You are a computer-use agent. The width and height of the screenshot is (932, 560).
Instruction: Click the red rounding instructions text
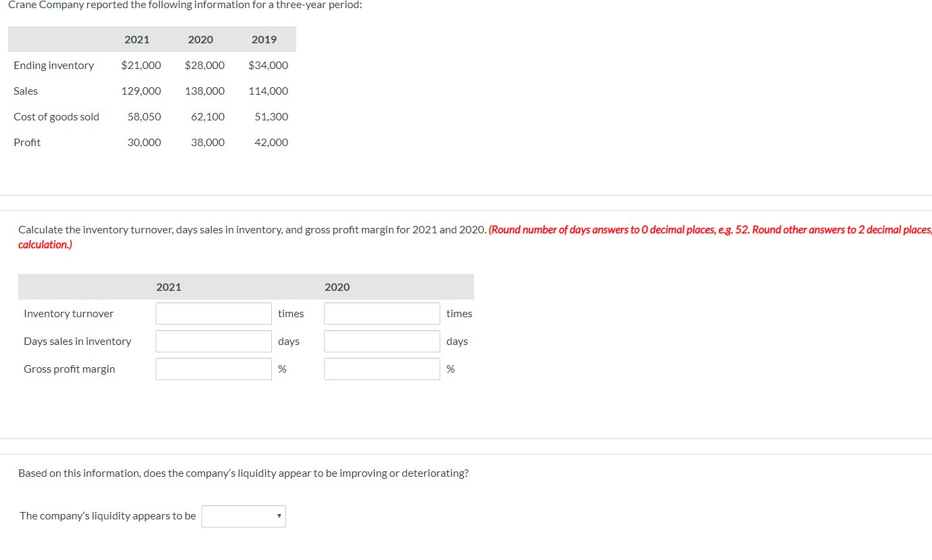coord(475,237)
